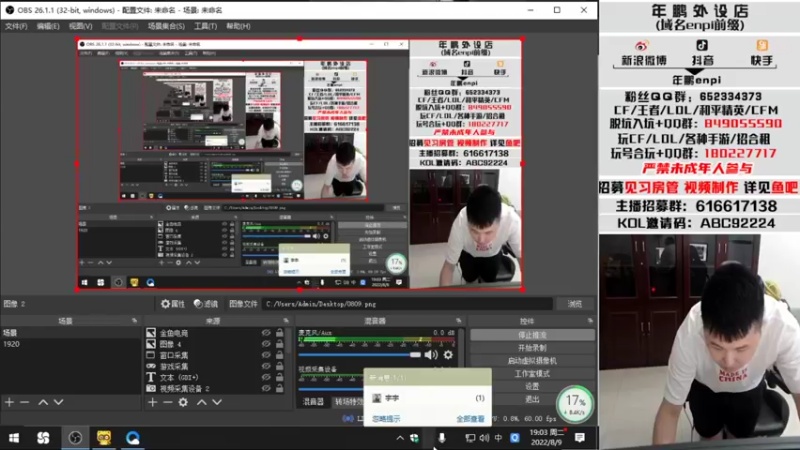800x450 pixels.
Task: Open the 滤镜 filters for selected source
Action: pyautogui.click(x=206, y=304)
